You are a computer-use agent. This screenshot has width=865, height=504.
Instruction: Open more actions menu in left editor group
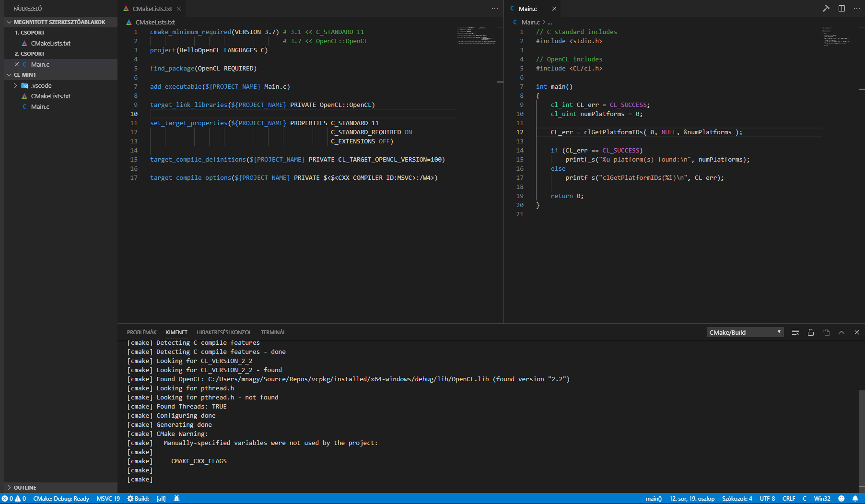pos(495,9)
